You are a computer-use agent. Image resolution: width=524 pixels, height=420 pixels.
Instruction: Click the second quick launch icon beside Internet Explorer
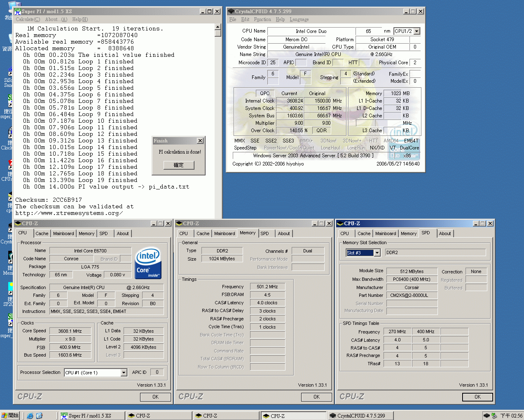(x=39, y=415)
